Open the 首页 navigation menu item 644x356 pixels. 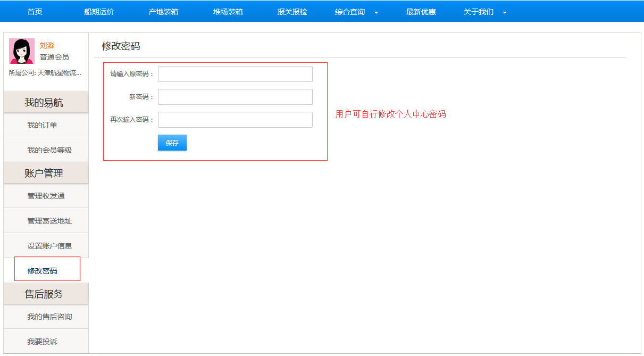(x=35, y=12)
